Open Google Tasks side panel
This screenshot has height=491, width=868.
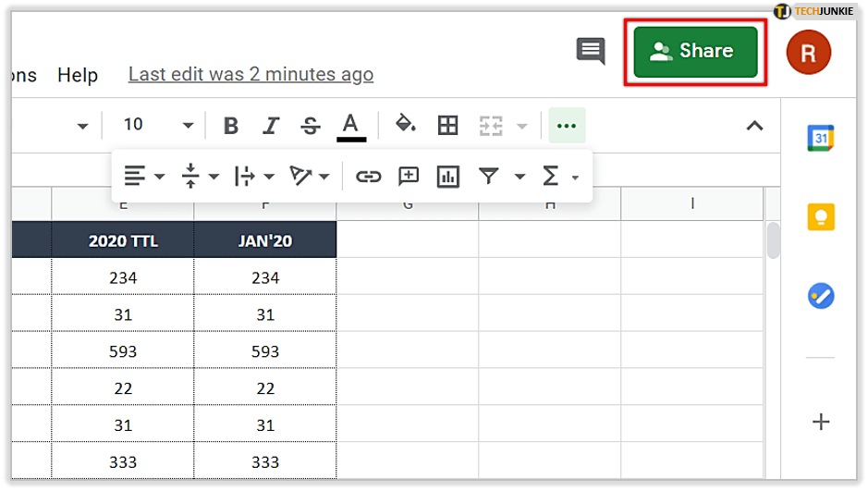coord(820,296)
